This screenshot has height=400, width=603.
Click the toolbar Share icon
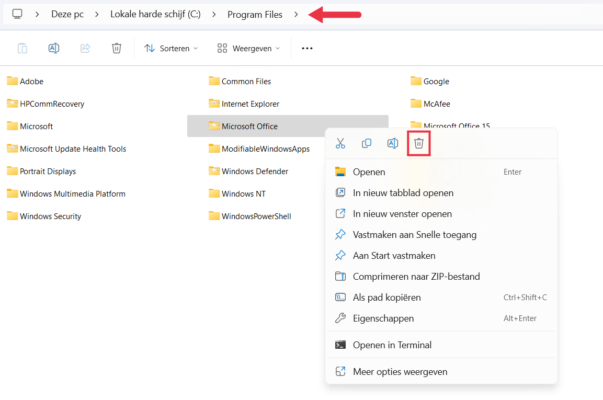click(86, 48)
